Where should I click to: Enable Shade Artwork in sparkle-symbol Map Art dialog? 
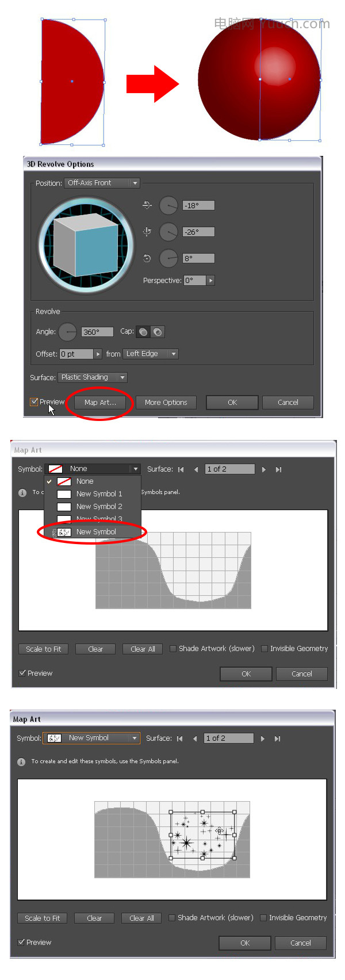172,918
